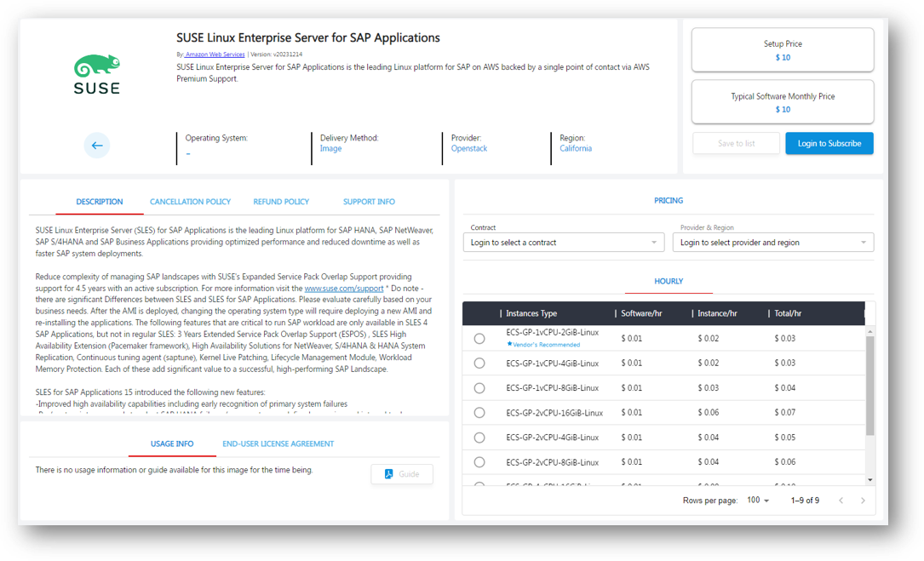The image size is (924, 561).
Task: Go to next page using the right chevron
Action: [x=863, y=501]
